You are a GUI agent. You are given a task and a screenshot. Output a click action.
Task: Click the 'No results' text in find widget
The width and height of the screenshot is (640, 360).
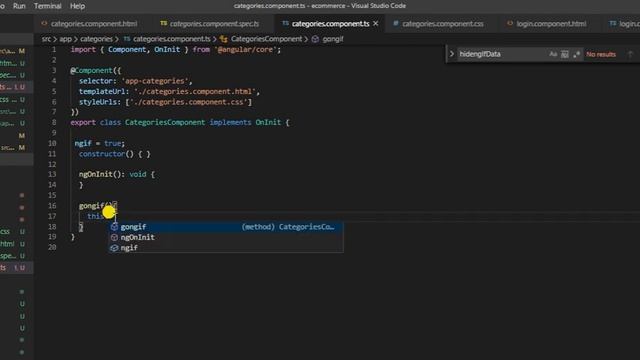[601, 54]
